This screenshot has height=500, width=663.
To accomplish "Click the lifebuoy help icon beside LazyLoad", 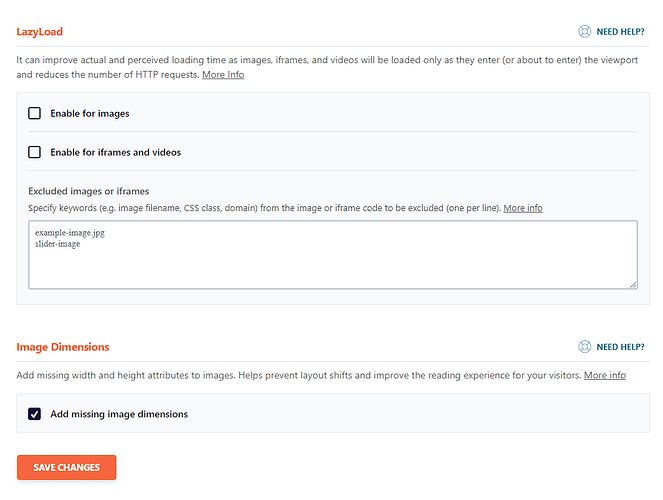I will click(x=584, y=32).
